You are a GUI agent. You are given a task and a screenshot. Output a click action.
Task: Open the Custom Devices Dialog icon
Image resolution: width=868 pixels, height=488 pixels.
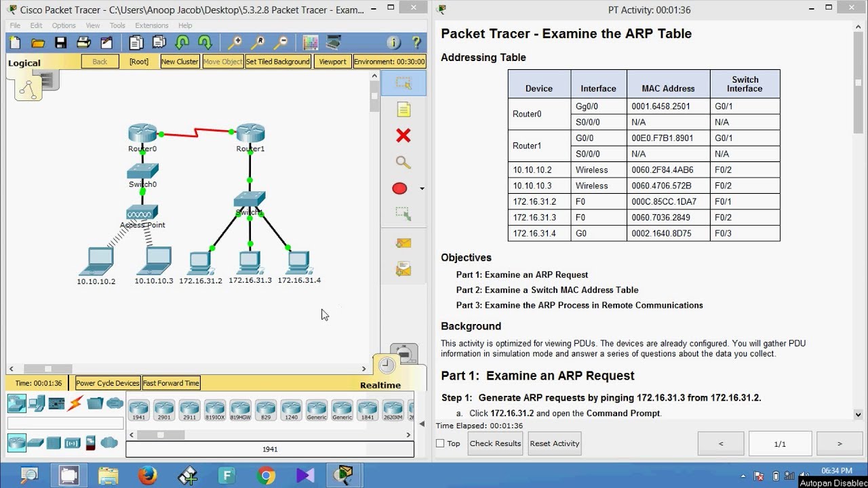tap(333, 43)
